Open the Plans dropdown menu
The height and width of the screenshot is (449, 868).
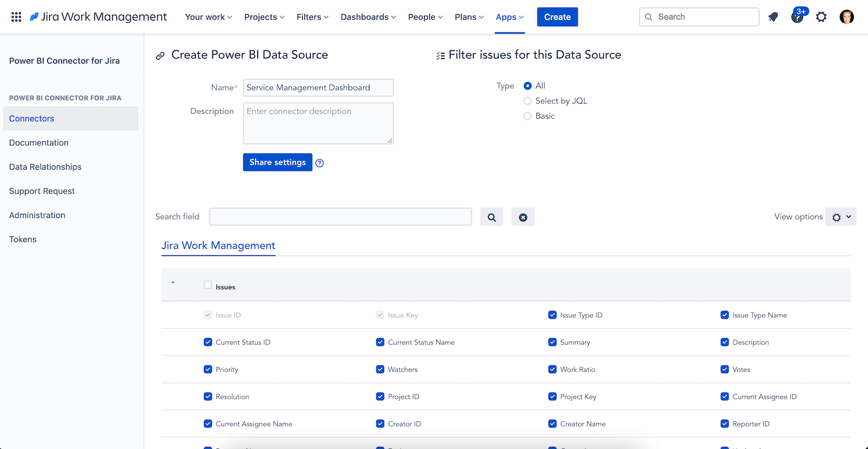[469, 17]
